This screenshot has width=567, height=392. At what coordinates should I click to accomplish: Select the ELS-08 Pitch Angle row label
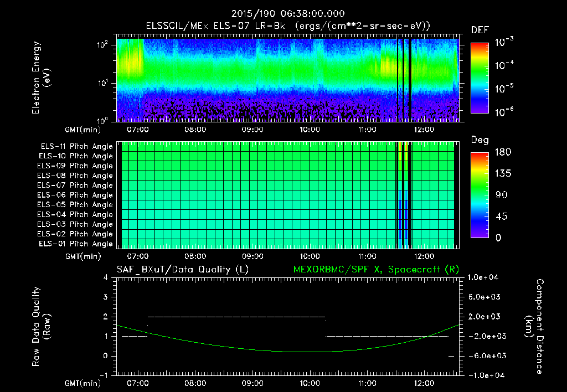coord(75,176)
